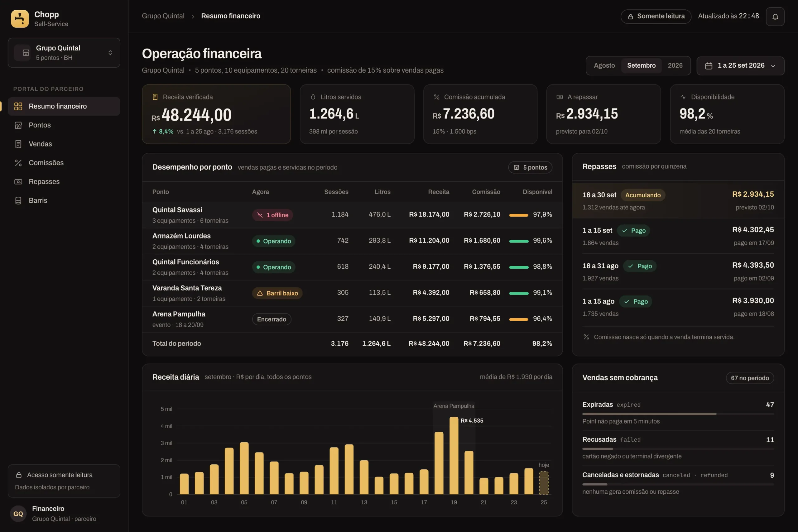The width and height of the screenshot is (798, 532).
Task: Click the Varanda Santa Tereza row name
Action: (x=187, y=288)
